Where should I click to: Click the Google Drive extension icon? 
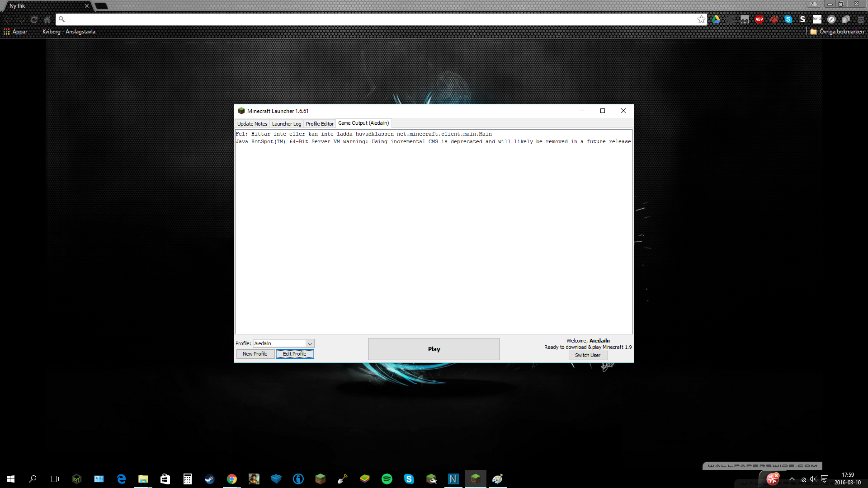coord(716,19)
